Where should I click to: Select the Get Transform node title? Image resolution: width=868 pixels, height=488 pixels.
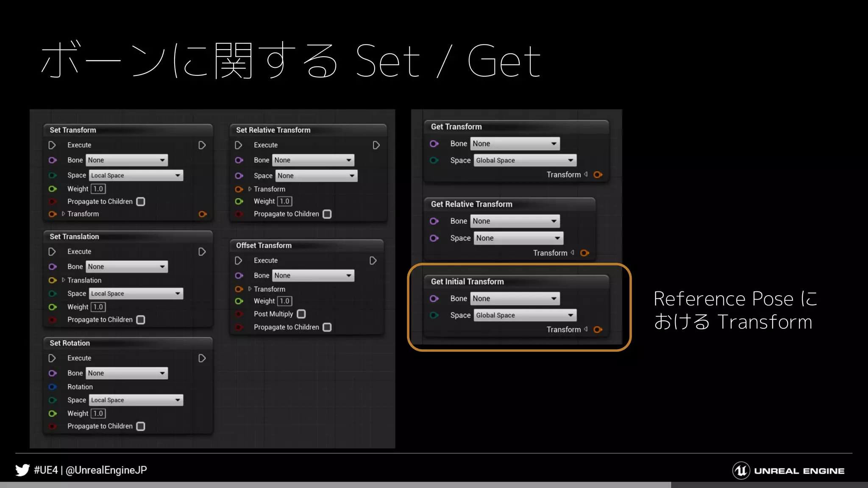[456, 127]
